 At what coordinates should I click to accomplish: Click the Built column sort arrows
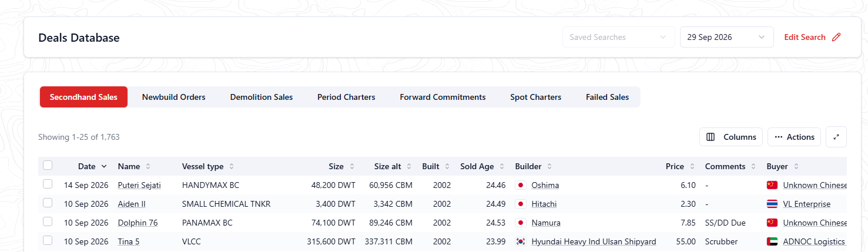pyautogui.click(x=447, y=166)
